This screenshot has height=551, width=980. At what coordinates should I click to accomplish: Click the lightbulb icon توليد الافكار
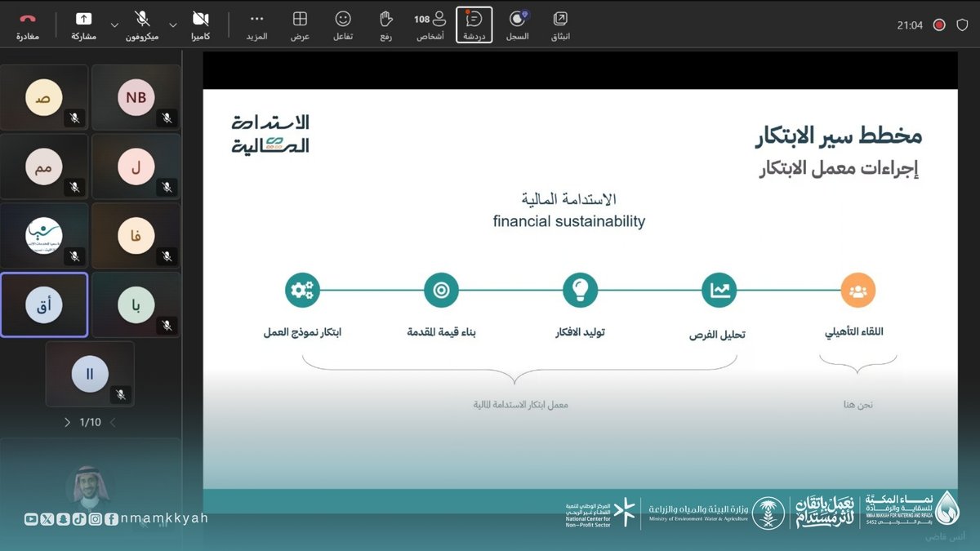[581, 291]
